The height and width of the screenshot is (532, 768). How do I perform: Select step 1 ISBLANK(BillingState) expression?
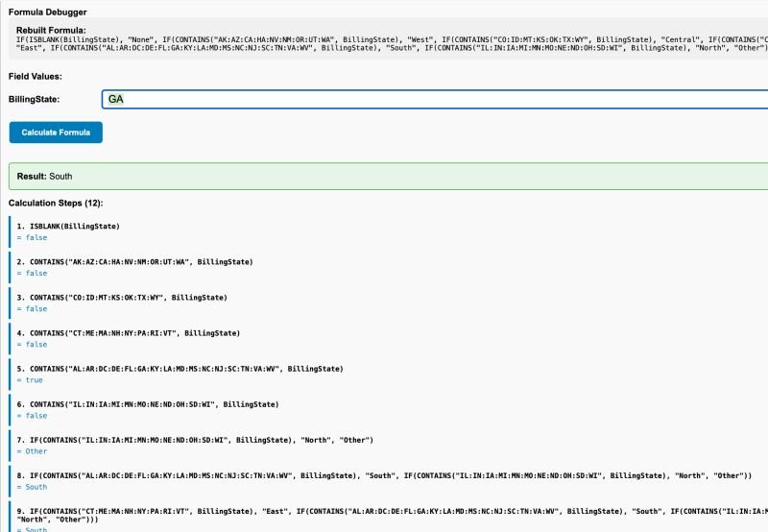[68, 226]
